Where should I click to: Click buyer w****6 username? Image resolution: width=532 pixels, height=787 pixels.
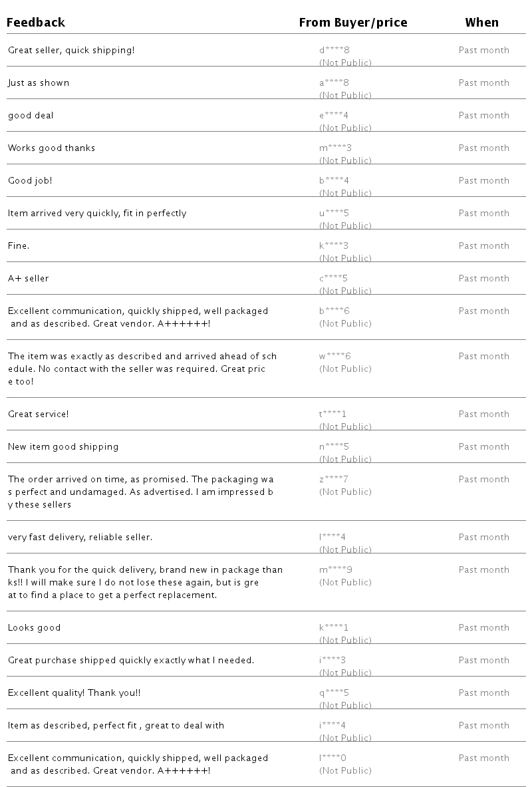(335, 357)
